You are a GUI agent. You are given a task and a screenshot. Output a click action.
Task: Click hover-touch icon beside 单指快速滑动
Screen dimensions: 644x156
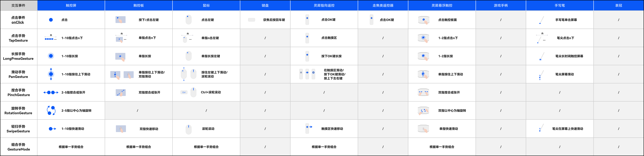pos(423,129)
